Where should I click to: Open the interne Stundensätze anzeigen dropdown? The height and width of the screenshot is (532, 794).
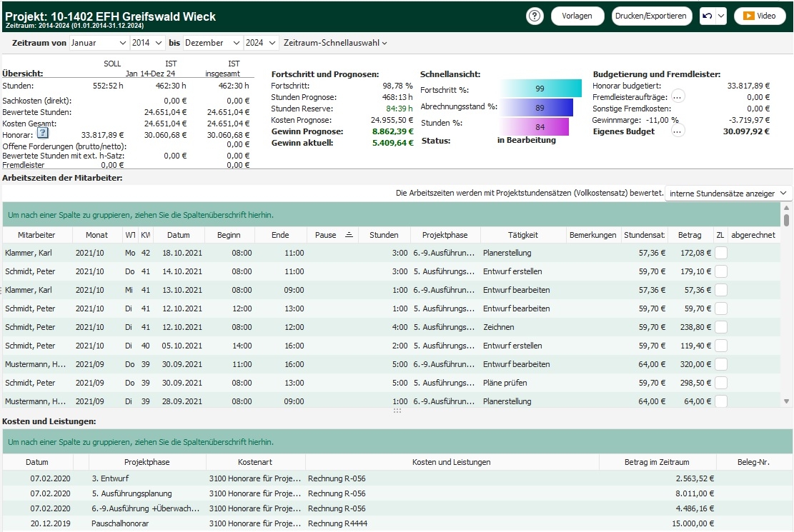click(728, 194)
